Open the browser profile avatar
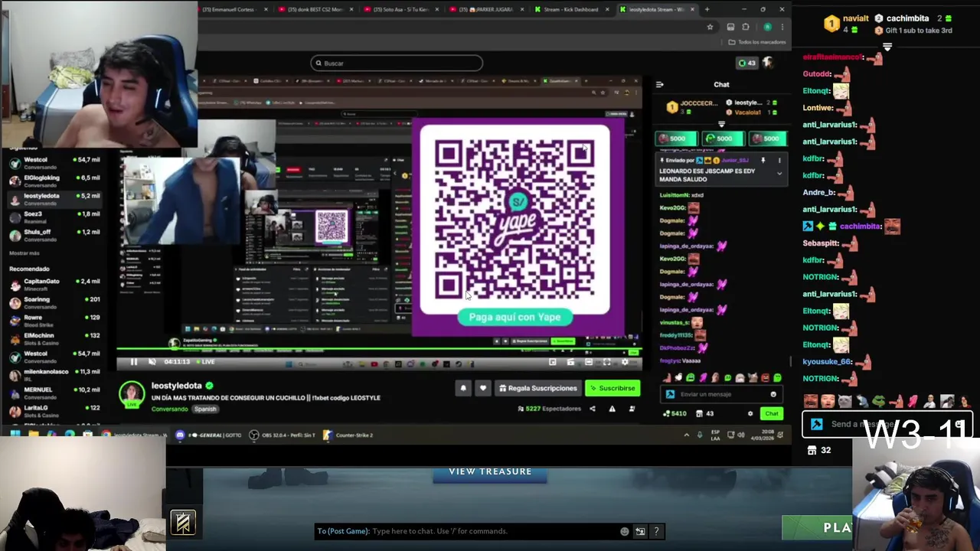 click(x=767, y=27)
